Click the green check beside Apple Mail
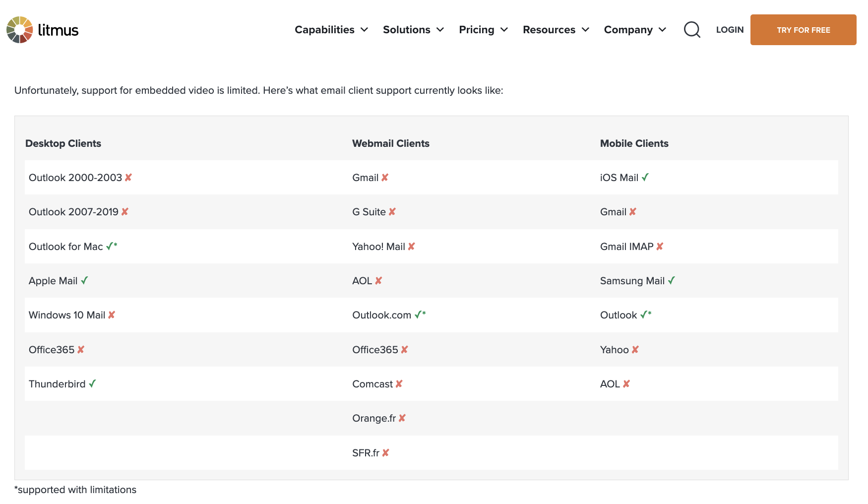 click(84, 281)
